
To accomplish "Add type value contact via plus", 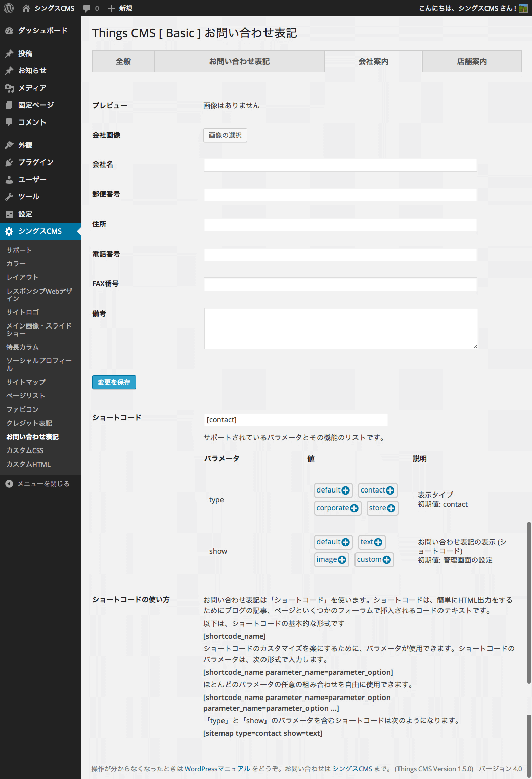I will 390,490.
